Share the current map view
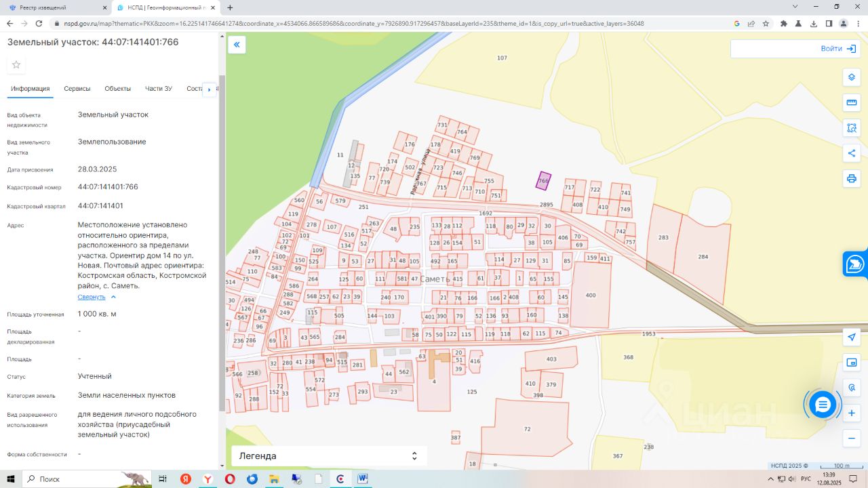This screenshot has width=868, height=488. 852,153
